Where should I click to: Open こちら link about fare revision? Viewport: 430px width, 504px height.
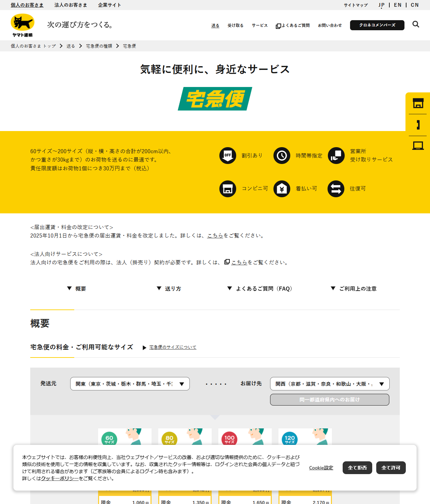pos(215,236)
